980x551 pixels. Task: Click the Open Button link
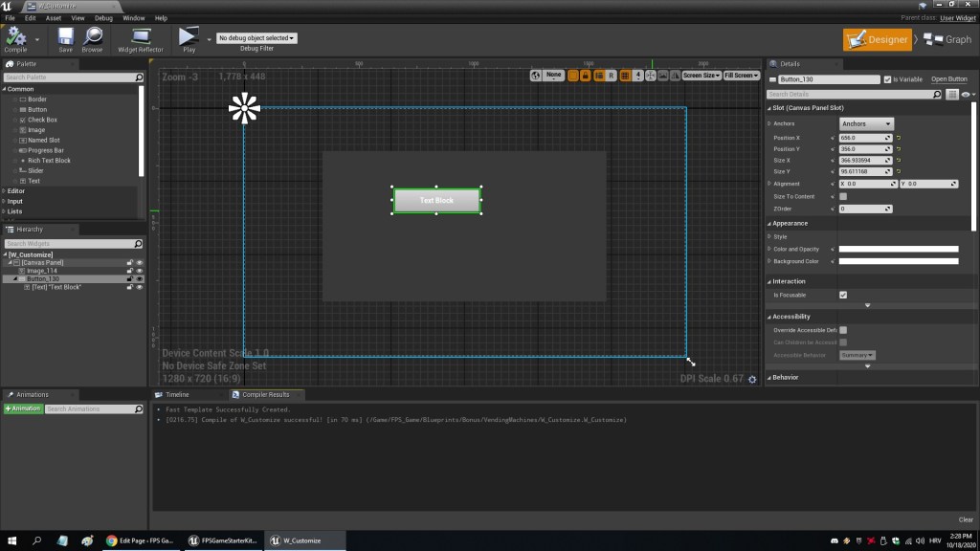948,79
